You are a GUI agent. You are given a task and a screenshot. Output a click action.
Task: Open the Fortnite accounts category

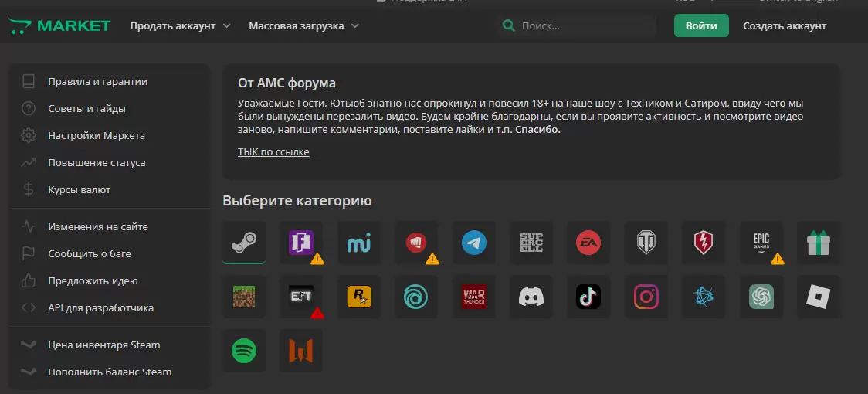tap(301, 242)
